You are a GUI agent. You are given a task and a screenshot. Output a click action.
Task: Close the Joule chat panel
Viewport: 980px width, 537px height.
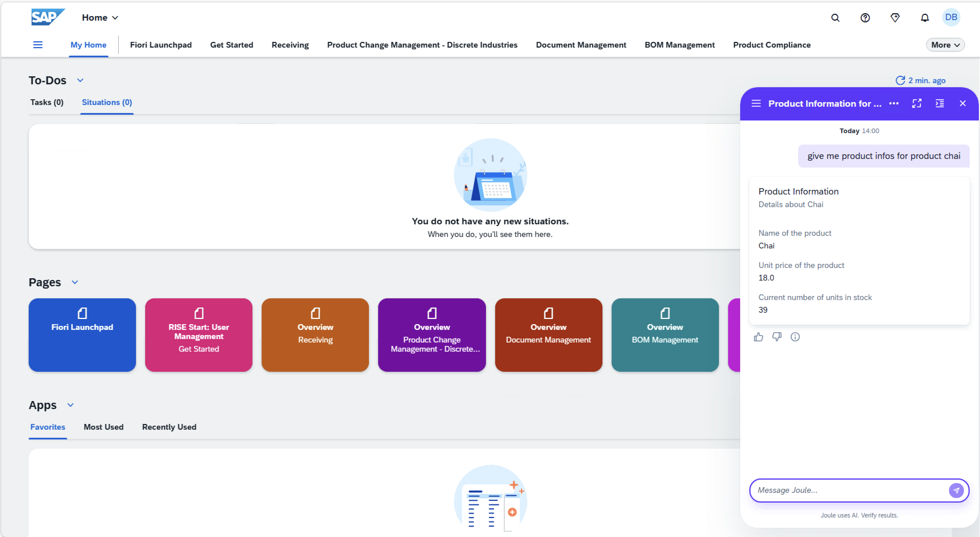pos(962,104)
